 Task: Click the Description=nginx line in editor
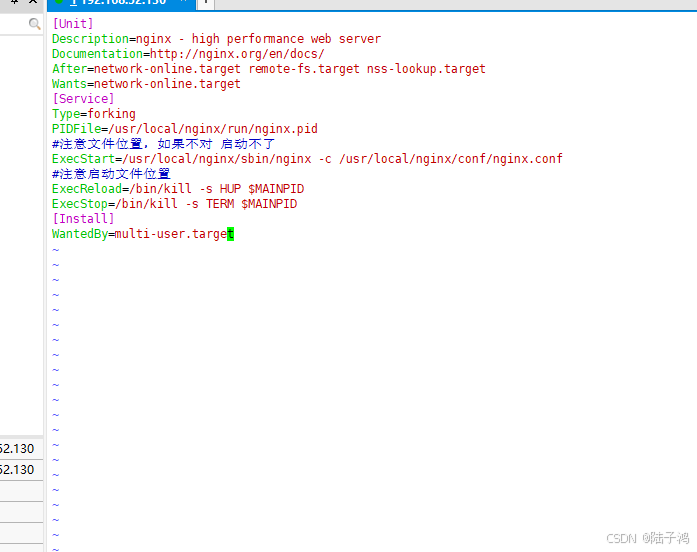click(216, 39)
